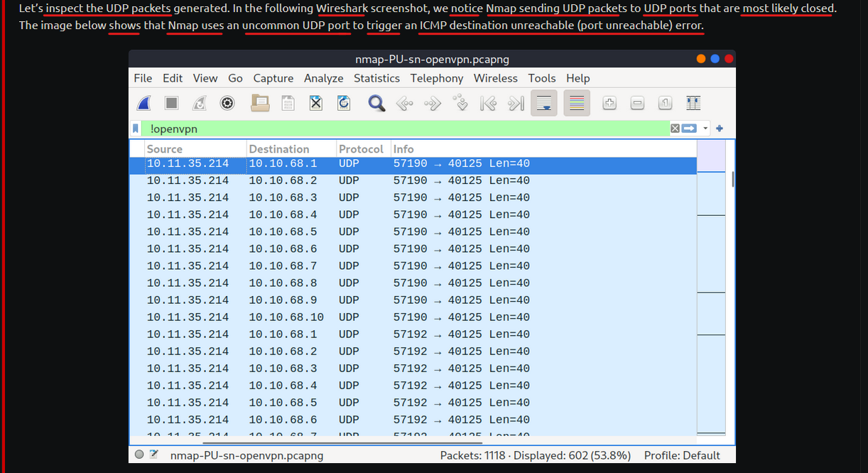Open recent display filters dropdown

(705, 129)
